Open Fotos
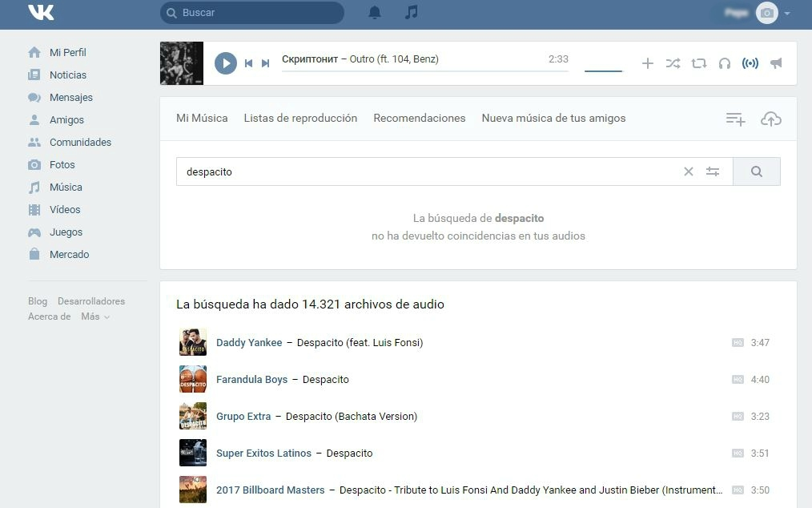 coord(51,165)
